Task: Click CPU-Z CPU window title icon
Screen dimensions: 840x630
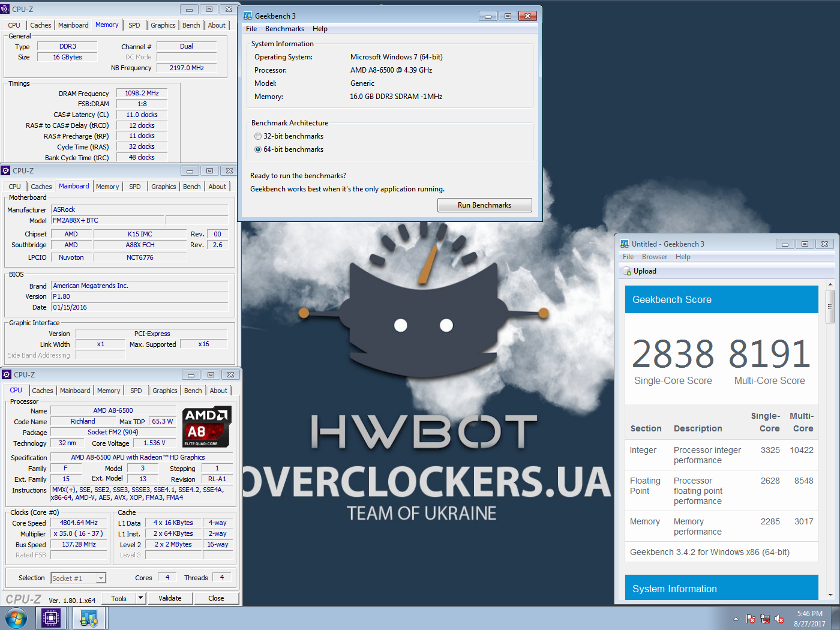Action: point(7,374)
